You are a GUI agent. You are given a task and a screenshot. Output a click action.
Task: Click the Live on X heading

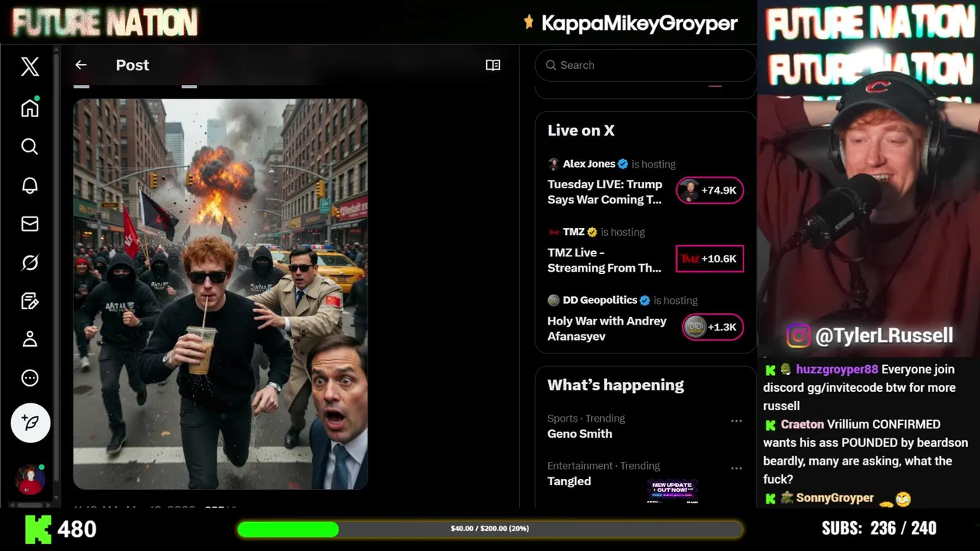[581, 130]
